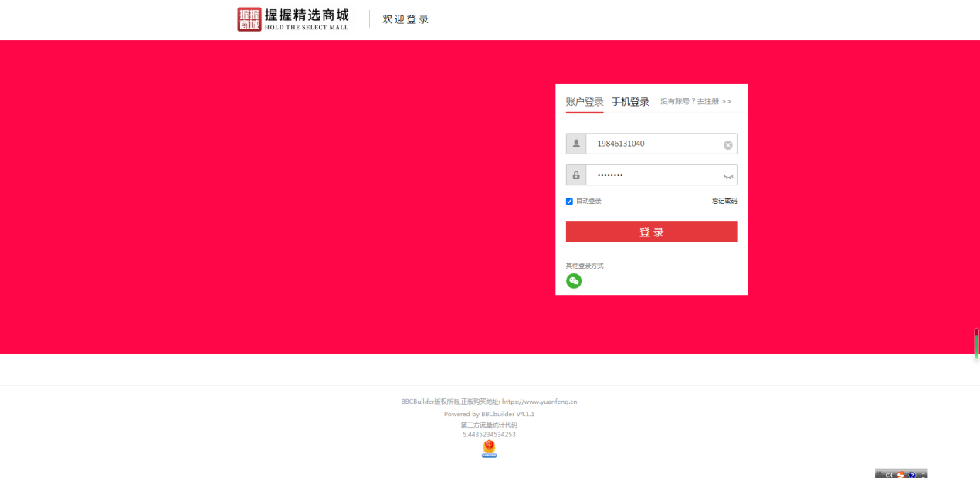Screen dimensions: 980x478
Task: Open the https://www.yuanfeng.cn footer link
Action: click(x=539, y=402)
